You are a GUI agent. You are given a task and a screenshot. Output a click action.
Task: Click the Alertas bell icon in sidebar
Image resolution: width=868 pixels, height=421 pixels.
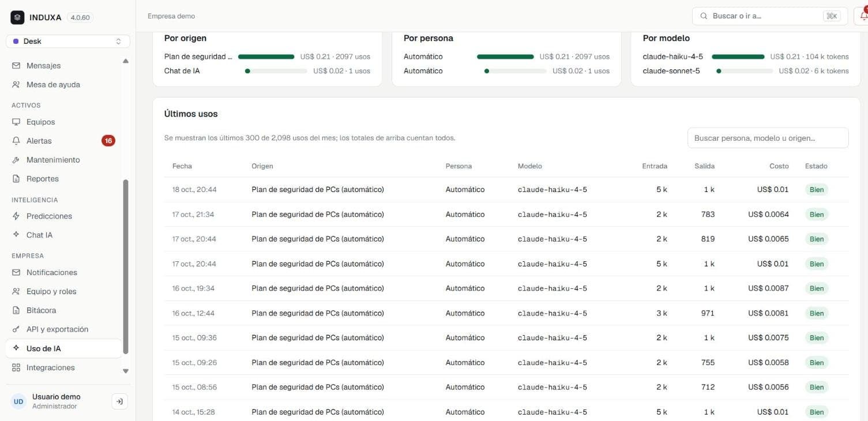[16, 141]
